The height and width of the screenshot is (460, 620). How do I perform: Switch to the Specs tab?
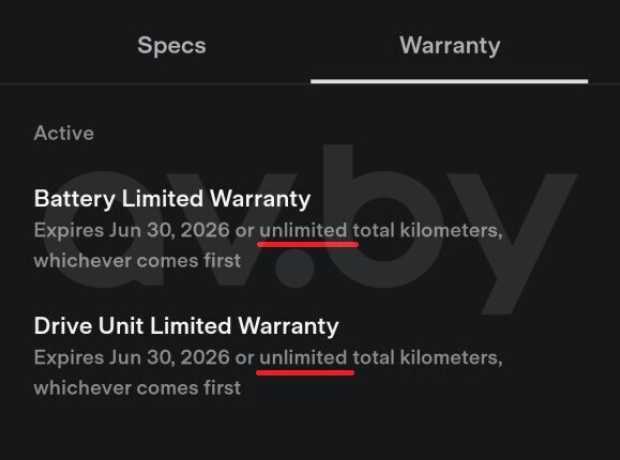tap(172, 45)
